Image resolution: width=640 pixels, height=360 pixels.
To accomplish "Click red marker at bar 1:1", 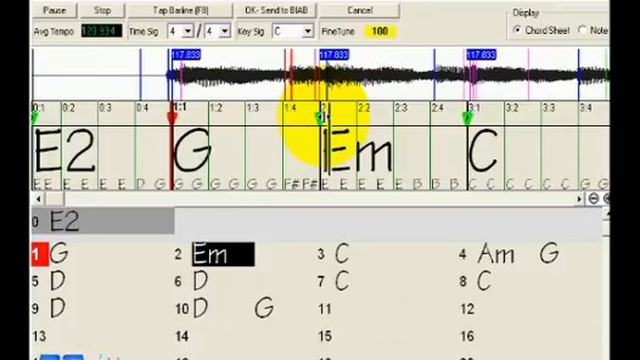I will coord(172,118).
